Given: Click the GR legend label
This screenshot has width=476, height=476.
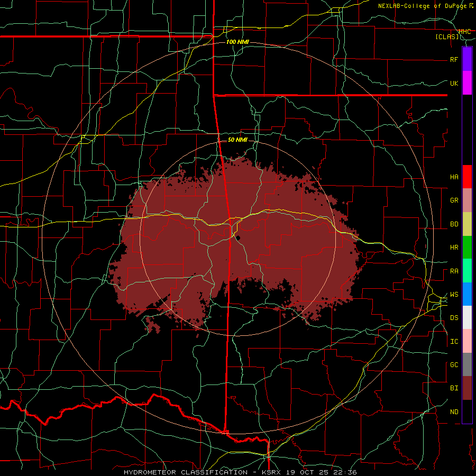Looking at the screenshot, I should [454, 200].
